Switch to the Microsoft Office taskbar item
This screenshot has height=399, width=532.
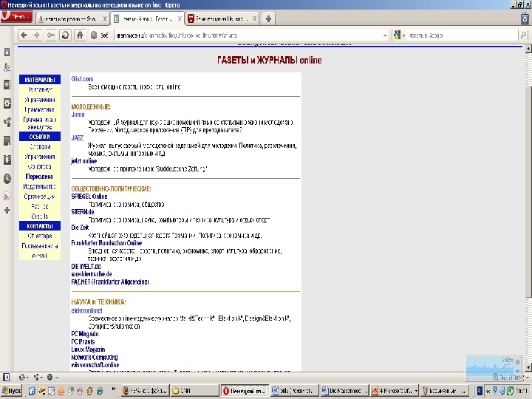tap(394, 391)
